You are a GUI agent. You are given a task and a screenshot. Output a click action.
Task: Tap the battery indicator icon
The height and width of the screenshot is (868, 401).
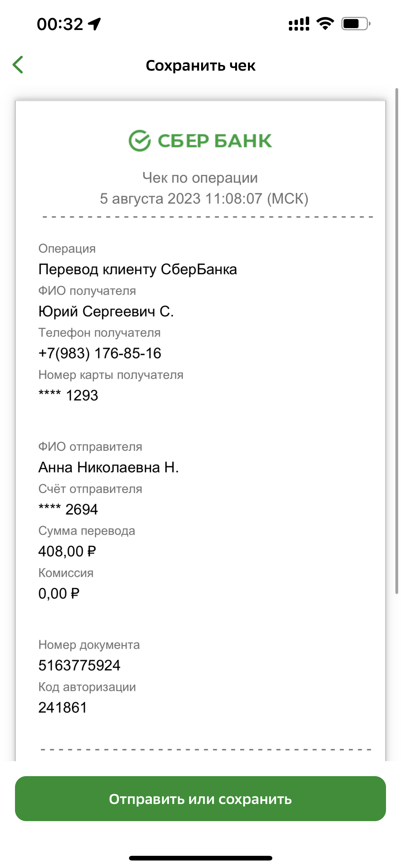tap(356, 24)
